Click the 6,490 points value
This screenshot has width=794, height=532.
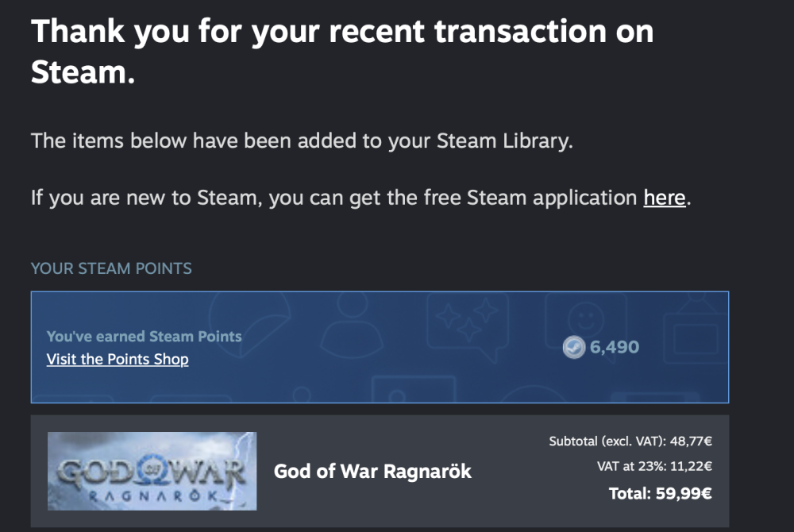point(615,347)
